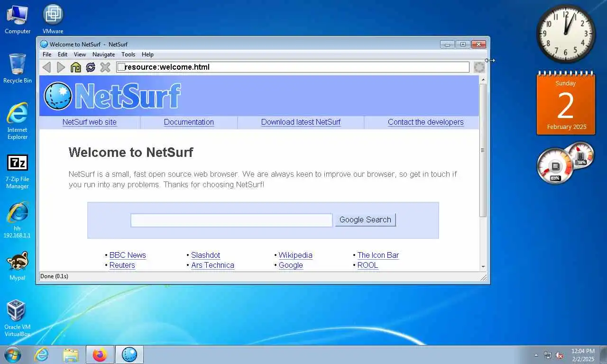This screenshot has width=607, height=364.
Task: Click Download latest NetSurf link
Action: 301,122
